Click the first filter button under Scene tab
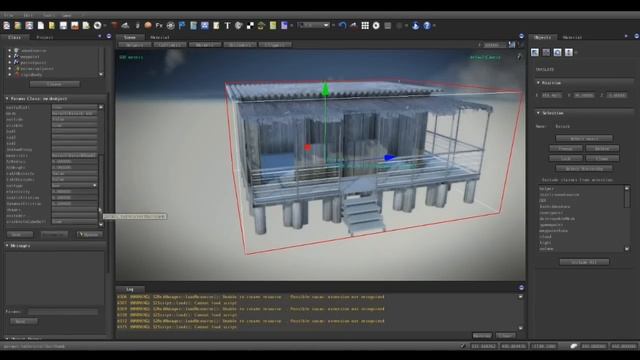Screen dimensions: 640x360 coord(135,45)
